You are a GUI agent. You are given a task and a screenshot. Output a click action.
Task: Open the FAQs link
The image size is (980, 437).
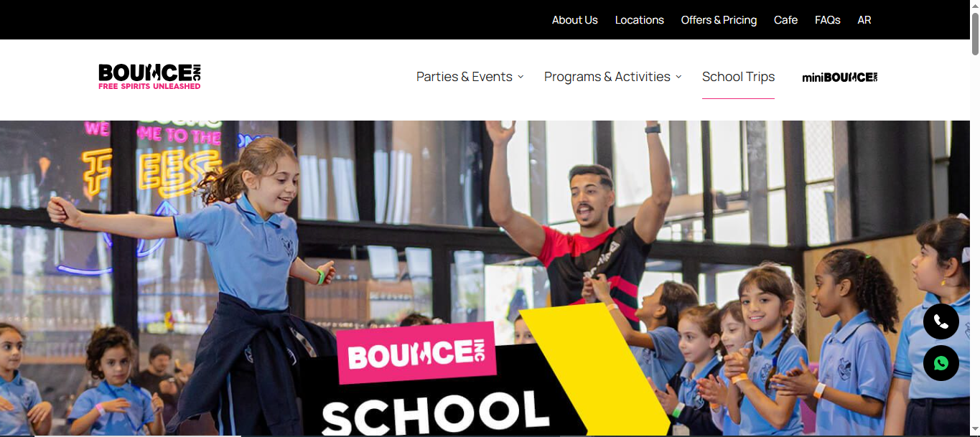point(827,20)
